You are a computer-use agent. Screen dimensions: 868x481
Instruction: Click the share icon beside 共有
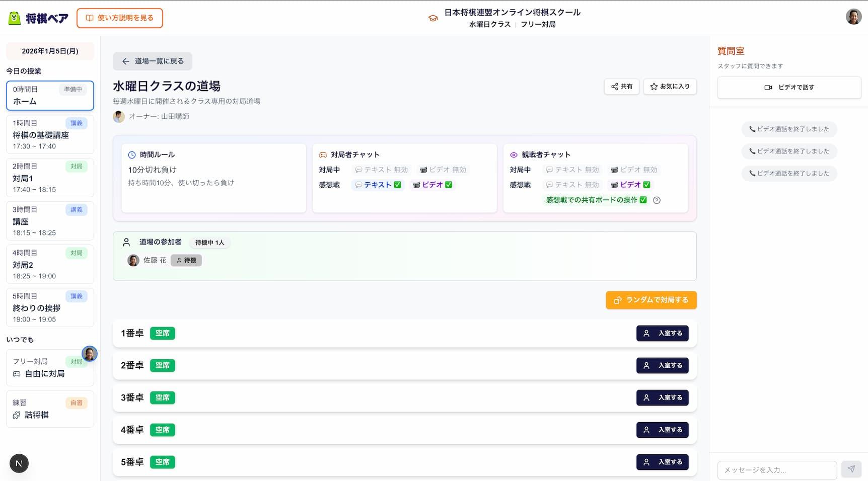coord(615,86)
